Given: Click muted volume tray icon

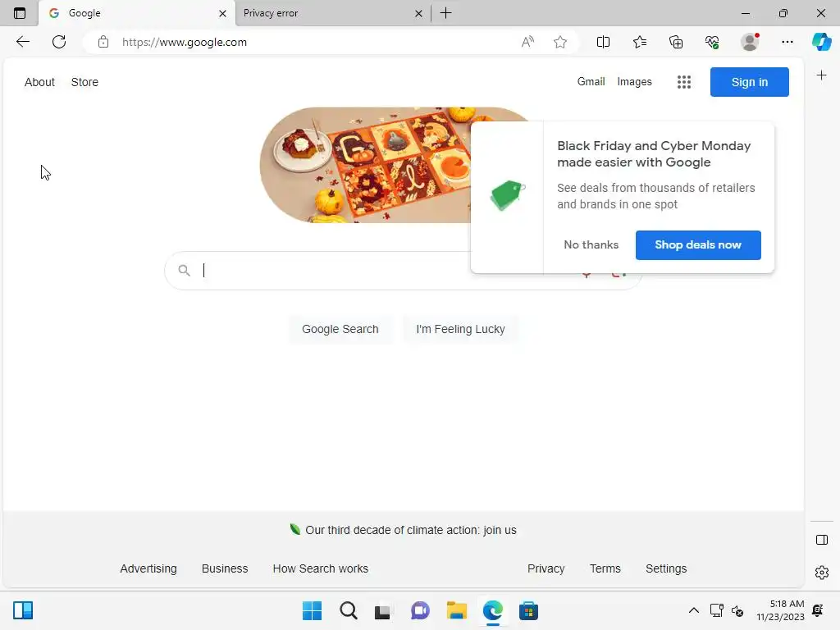Looking at the screenshot, I should (x=737, y=610).
